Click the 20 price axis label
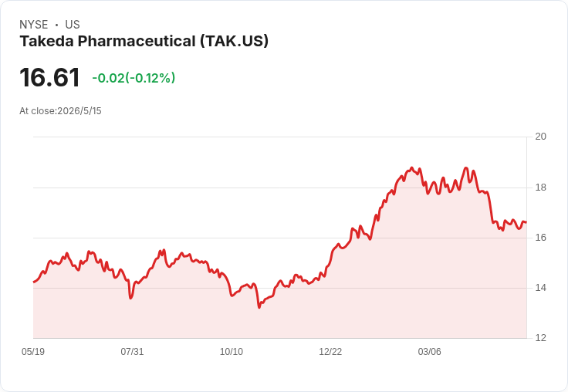The height and width of the screenshot is (392, 568). (x=541, y=137)
